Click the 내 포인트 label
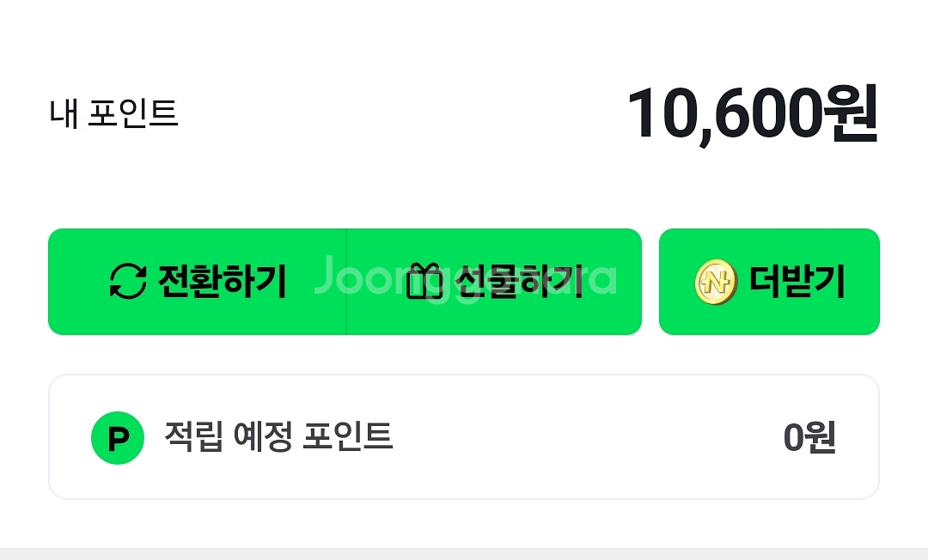This screenshot has height=560, width=928. (x=113, y=113)
